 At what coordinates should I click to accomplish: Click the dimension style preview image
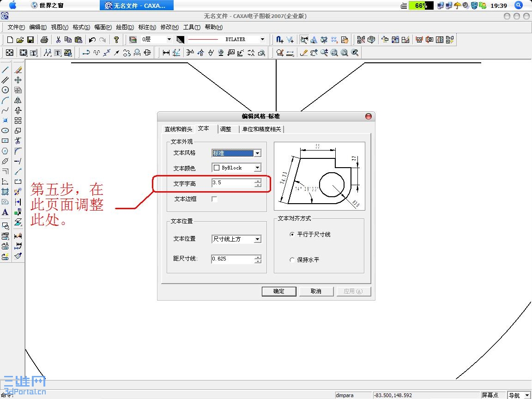[x=319, y=176]
